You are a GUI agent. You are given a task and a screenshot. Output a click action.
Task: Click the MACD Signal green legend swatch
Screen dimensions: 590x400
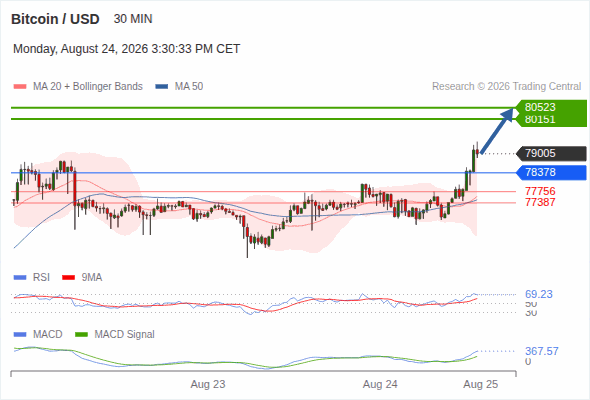coord(81,335)
